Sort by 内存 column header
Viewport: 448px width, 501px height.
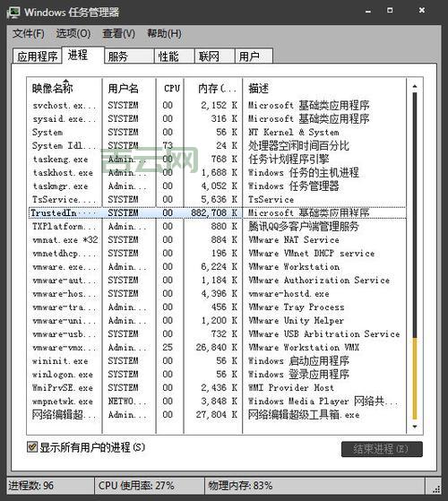pyautogui.click(x=213, y=88)
